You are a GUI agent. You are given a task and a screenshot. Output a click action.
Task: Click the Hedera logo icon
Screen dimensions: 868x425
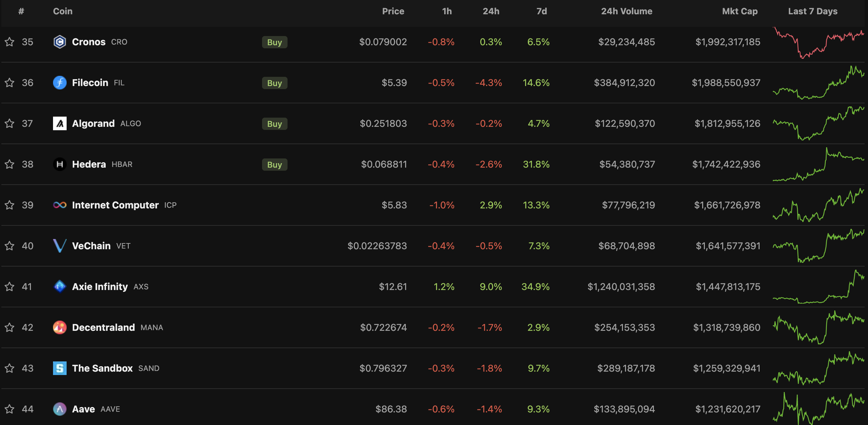click(60, 164)
